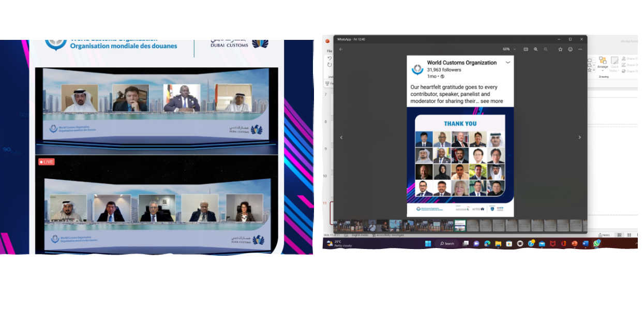Close the WhatsApp image viewer window

581,39
